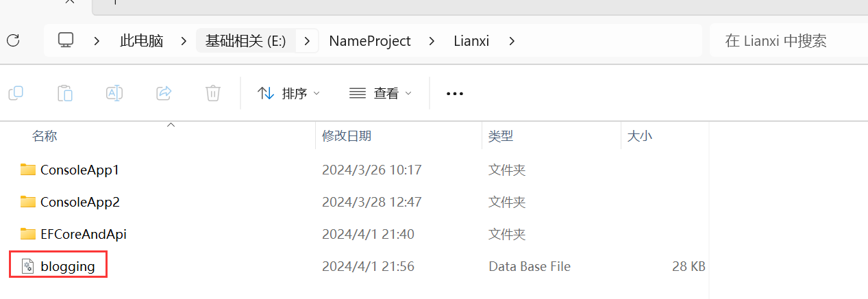
Task: Expand chevron after 基础相关 (E:) breadcrumb
Action: 307,41
